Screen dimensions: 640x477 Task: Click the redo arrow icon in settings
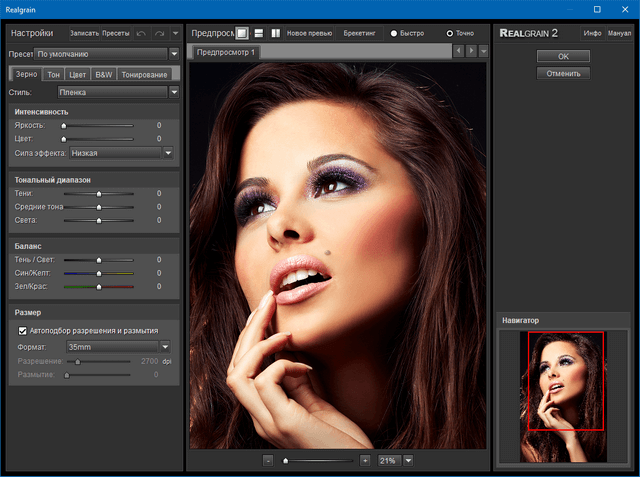click(x=159, y=33)
